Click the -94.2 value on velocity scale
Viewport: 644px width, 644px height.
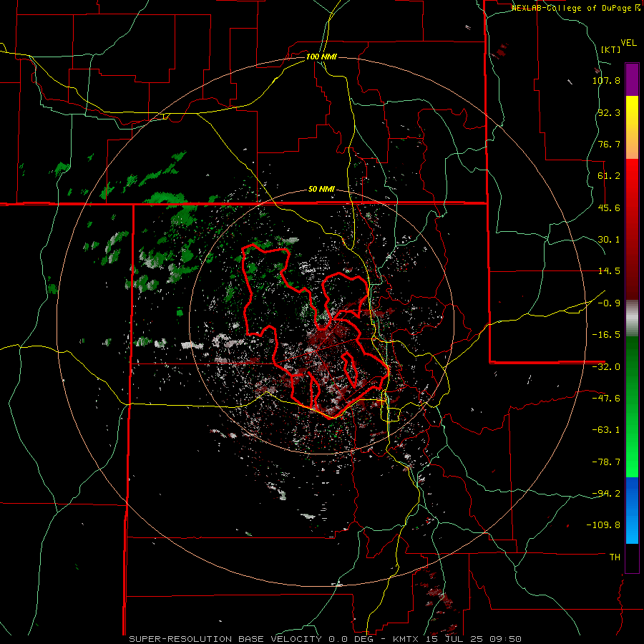tap(606, 493)
